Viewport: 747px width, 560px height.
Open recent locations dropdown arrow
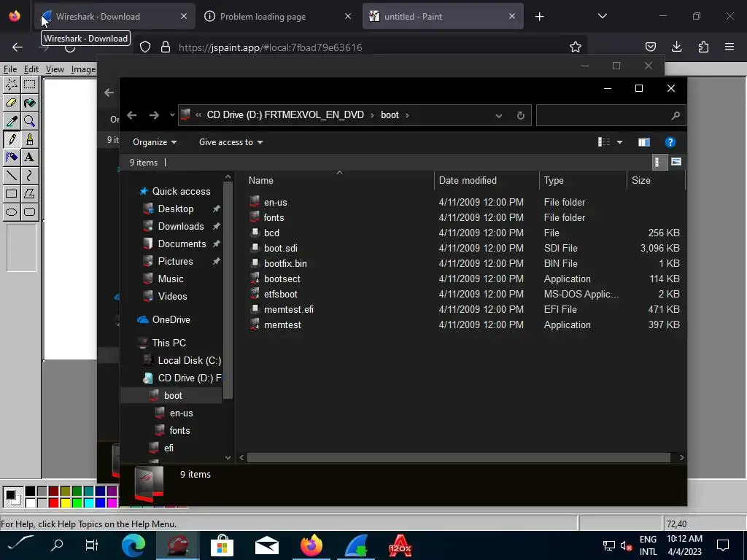tap(172, 115)
